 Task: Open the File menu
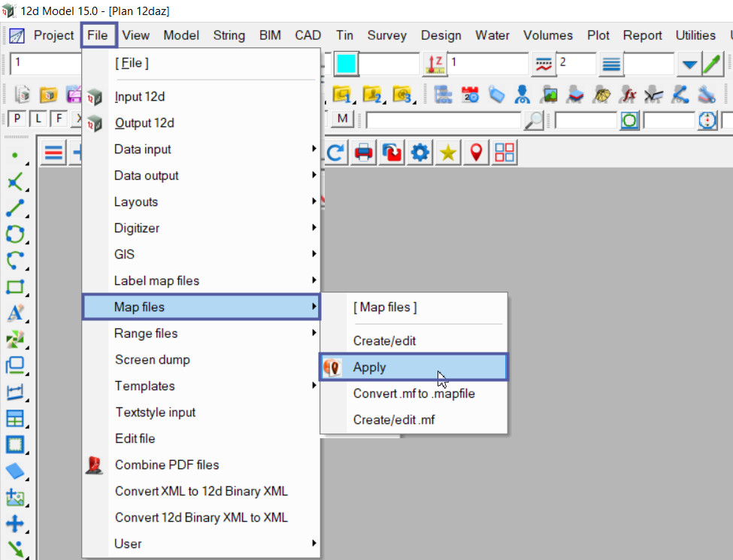98,35
